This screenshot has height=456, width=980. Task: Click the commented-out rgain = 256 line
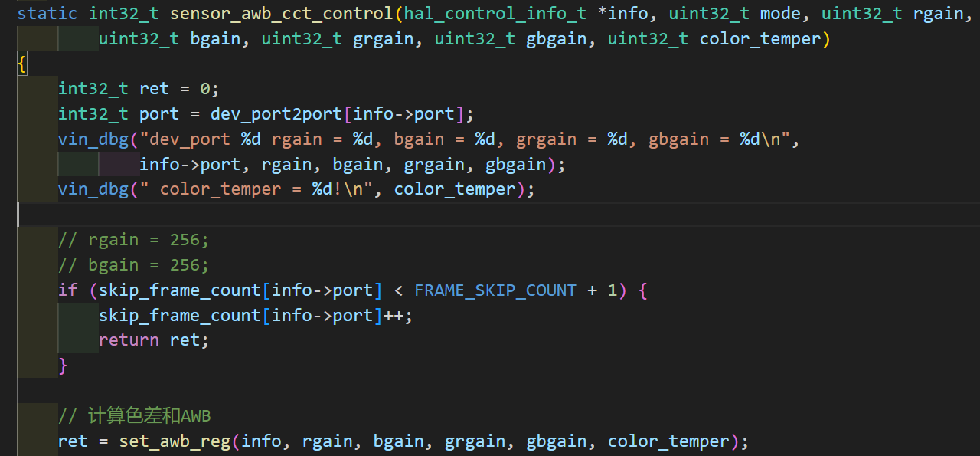pyautogui.click(x=134, y=240)
